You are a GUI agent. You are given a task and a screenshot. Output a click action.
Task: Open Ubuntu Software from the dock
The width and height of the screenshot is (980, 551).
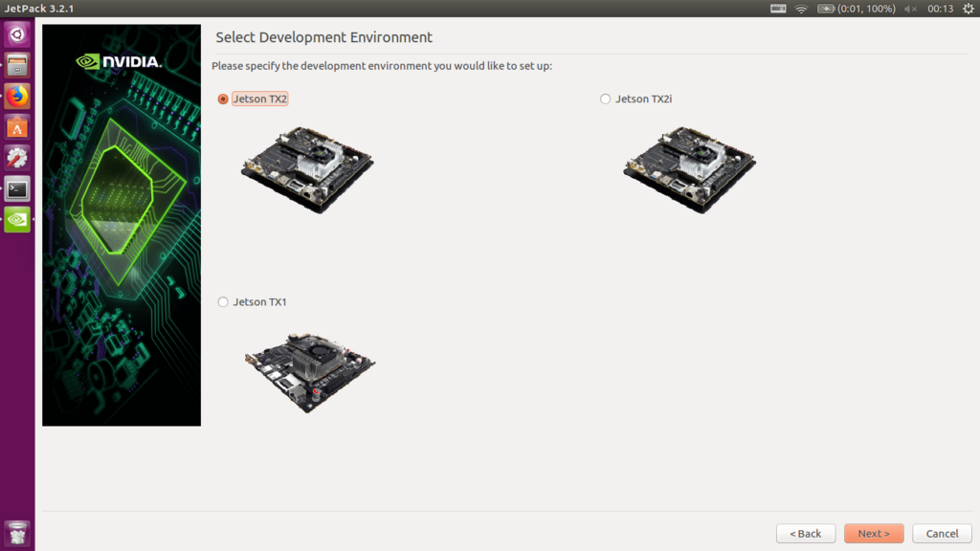click(17, 127)
